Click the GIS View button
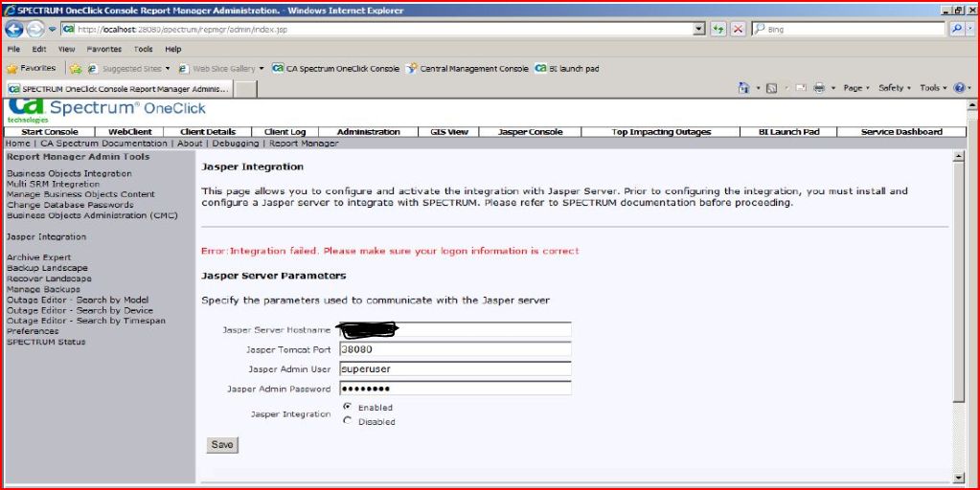This screenshot has width=980, height=490. [x=449, y=132]
